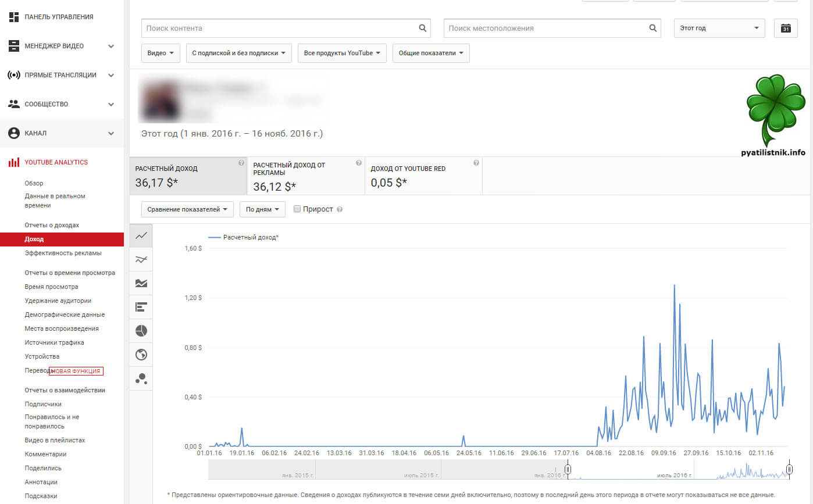813x504 pixels.
Task: Select the interactive map globe icon
Action: tap(141, 355)
